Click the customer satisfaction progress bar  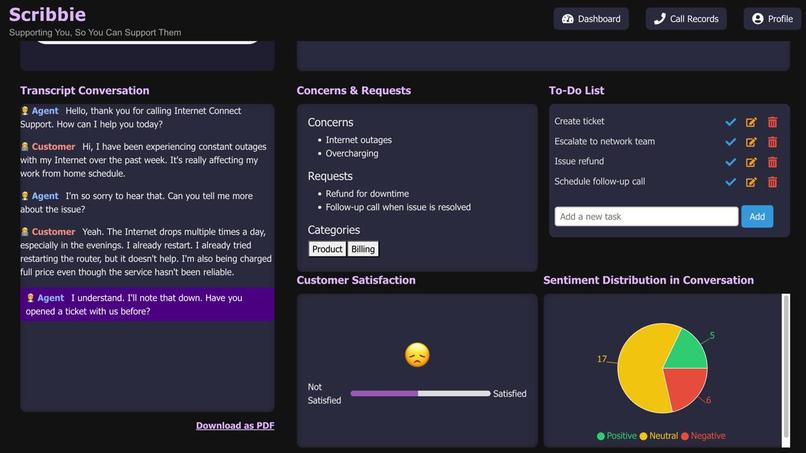[x=420, y=393]
